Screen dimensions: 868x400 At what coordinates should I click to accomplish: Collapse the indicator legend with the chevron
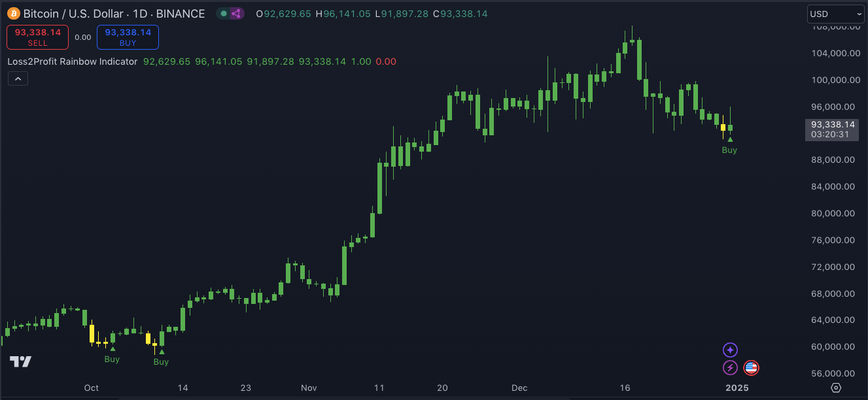(x=18, y=79)
